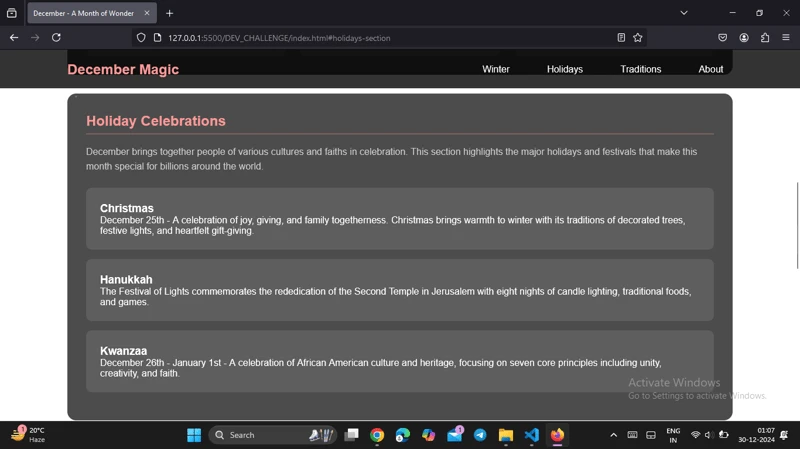Click the Firefox account profile icon
This screenshot has height=449, width=800.
click(x=744, y=38)
